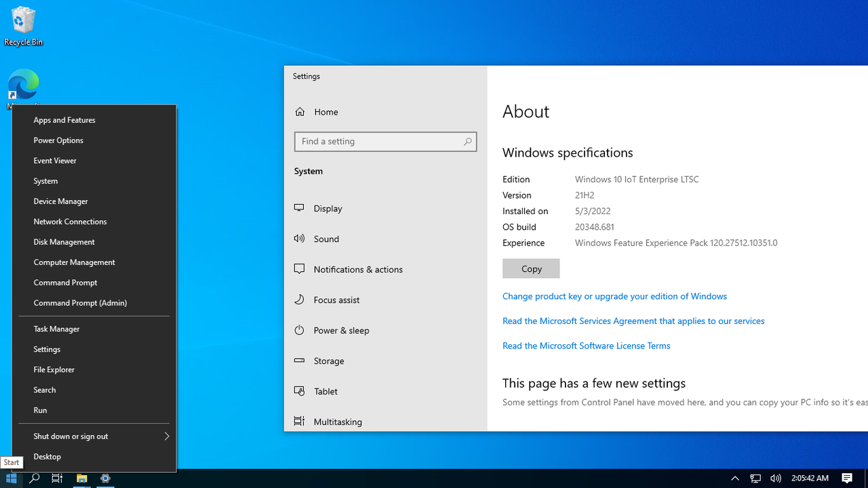Open the Recycle Bin desktop icon
Screen dimensions: 868x488
[23, 27]
